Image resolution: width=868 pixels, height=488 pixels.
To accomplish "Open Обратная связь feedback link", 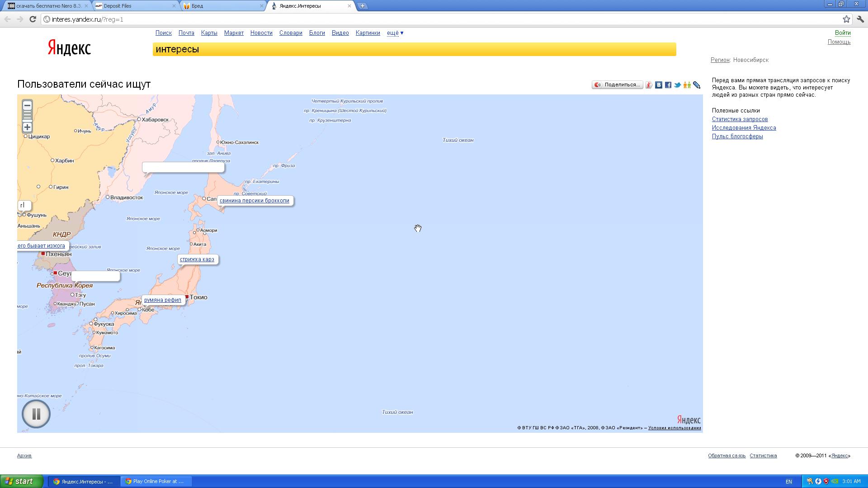I will tap(727, 455).
